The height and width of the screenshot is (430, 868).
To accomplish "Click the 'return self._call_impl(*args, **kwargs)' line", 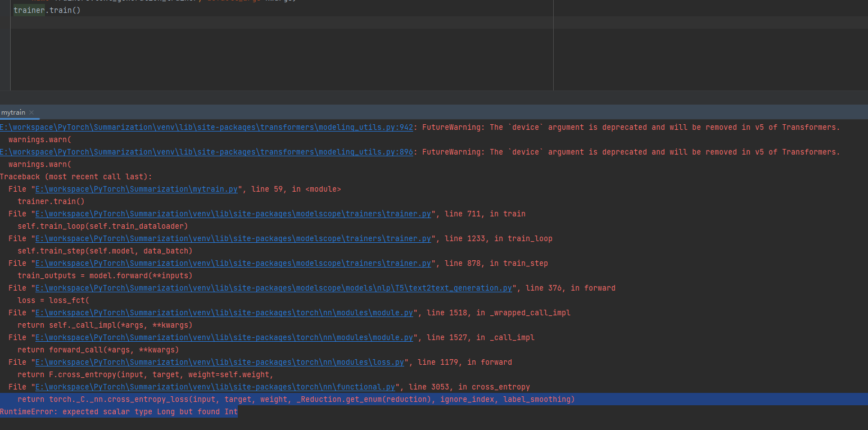I will tap(105, 325).
